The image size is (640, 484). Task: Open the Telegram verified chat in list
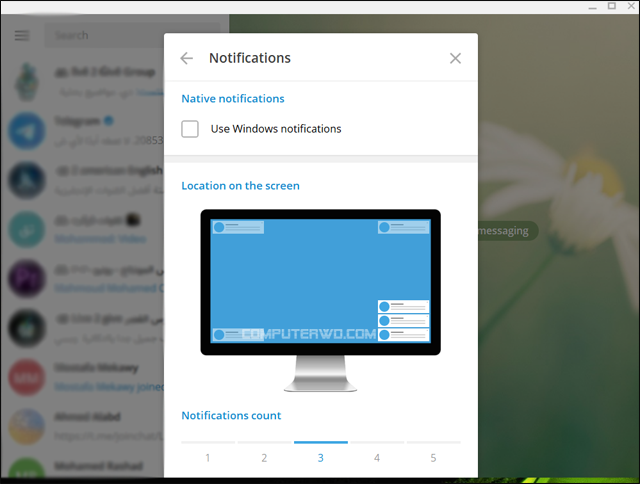click(x=82, y=131)
